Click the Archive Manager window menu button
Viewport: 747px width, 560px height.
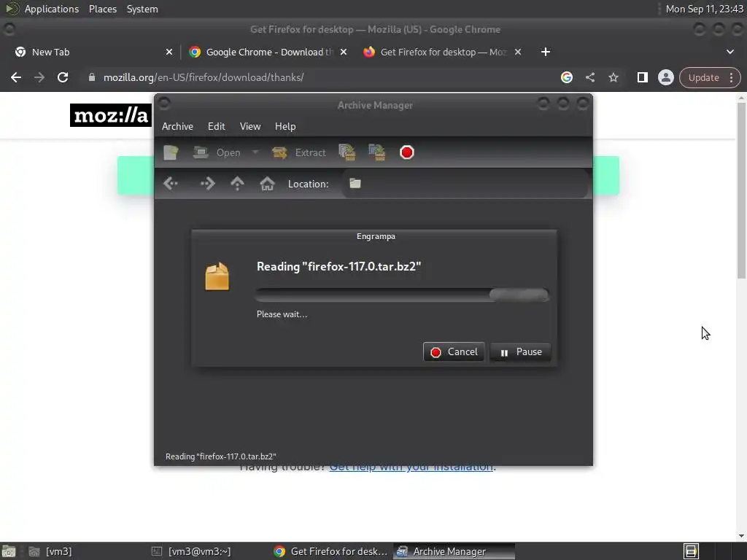click(x=164, y=104)
